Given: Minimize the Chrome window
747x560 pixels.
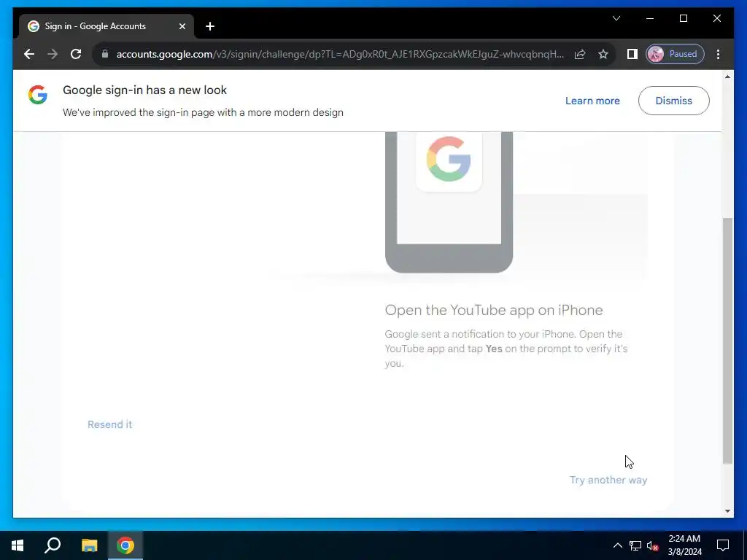Looking at the screenshot, I should [650, 18].
